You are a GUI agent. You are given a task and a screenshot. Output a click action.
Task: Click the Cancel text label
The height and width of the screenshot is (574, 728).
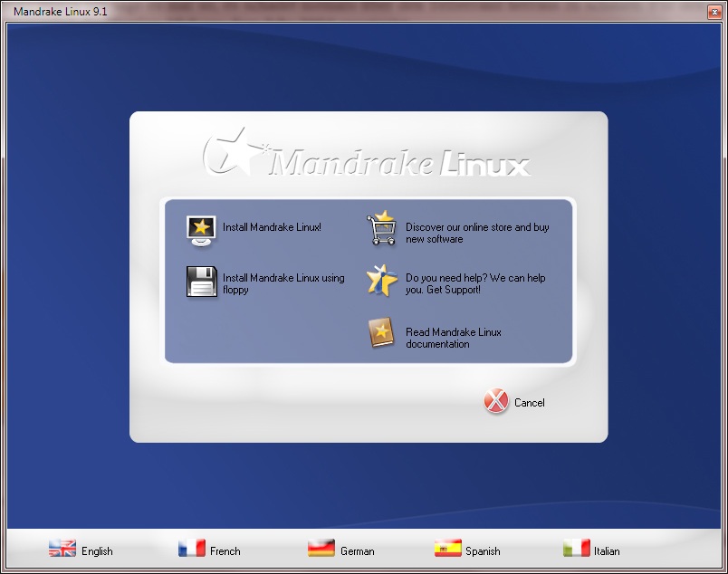pos(530,403)
